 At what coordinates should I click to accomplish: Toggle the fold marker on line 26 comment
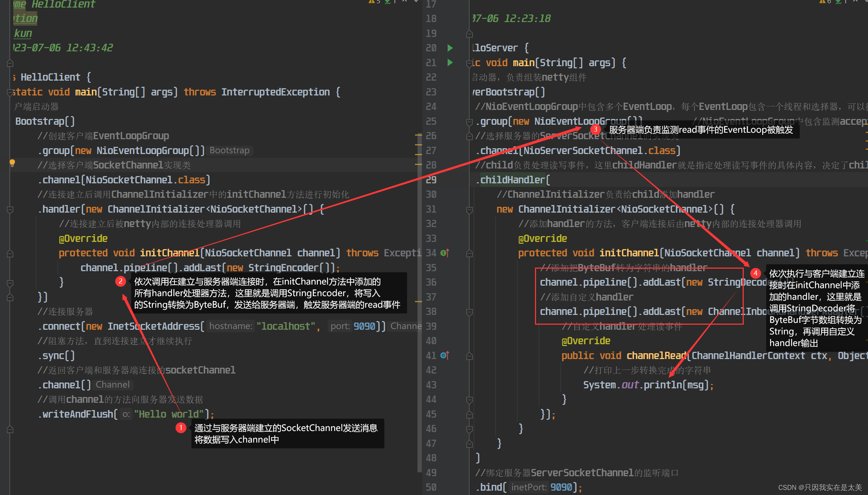coord(469,136)
